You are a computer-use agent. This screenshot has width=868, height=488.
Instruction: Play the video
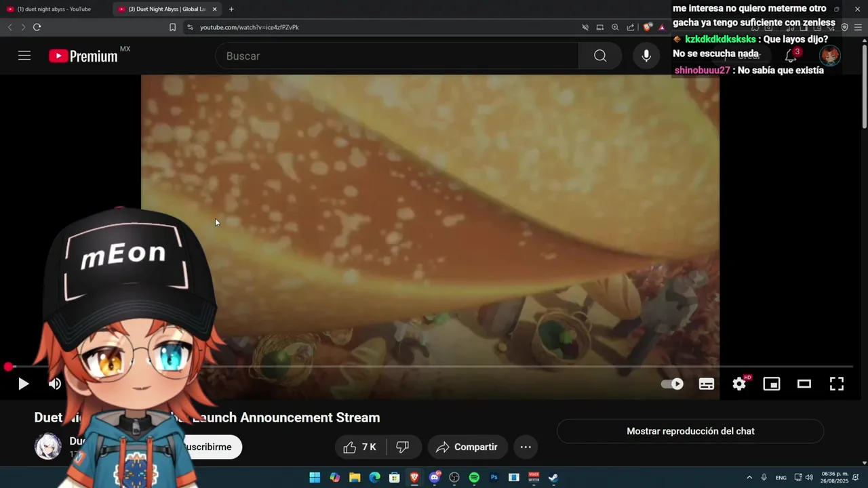tap(23, 384)
